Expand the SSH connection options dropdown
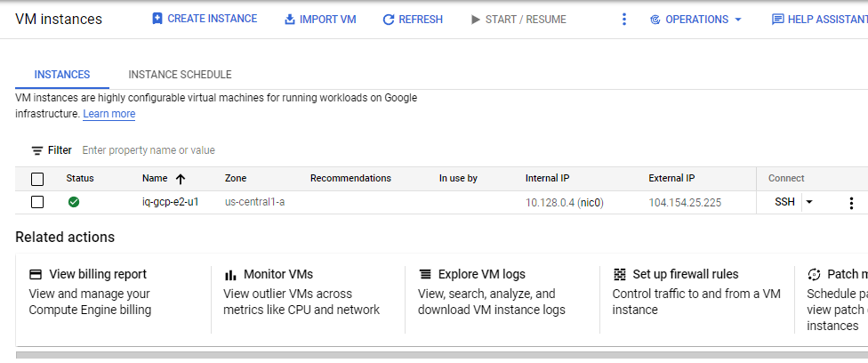Viewport: 868px width, 363px height. [x=809, y=202]
